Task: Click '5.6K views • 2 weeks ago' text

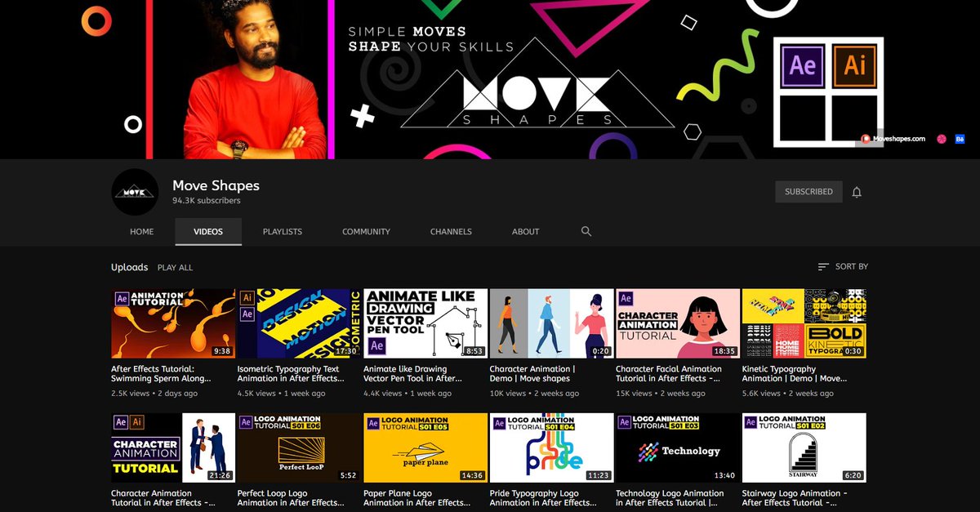Action: [x=788, y=394]
